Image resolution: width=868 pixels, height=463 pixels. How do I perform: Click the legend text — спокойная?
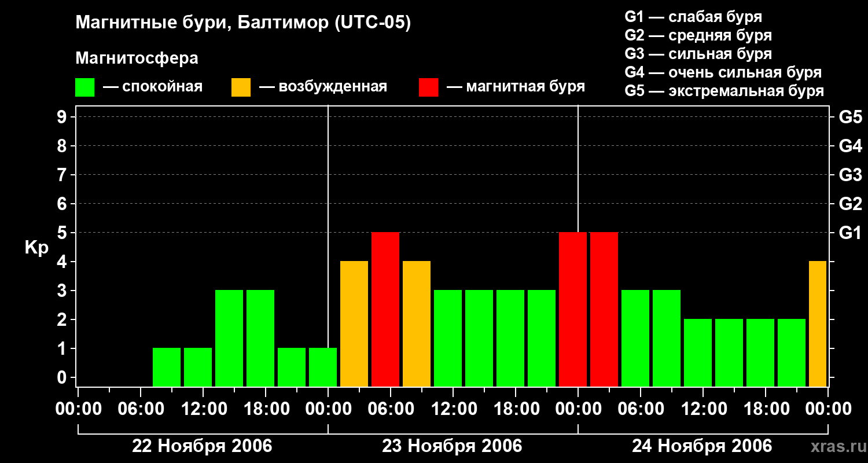pos(153,87)
